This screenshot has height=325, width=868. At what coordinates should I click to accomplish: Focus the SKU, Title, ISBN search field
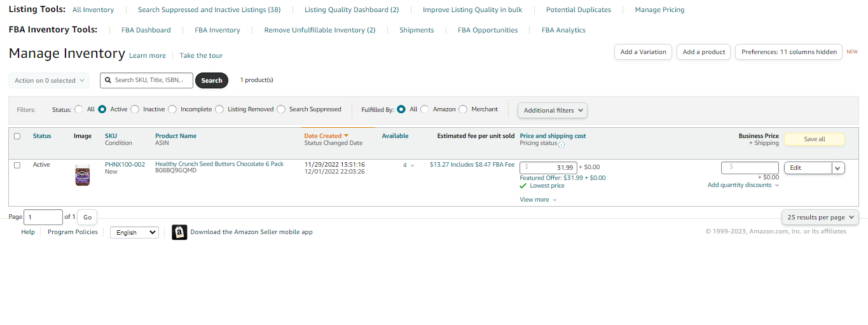pos(146,80)
